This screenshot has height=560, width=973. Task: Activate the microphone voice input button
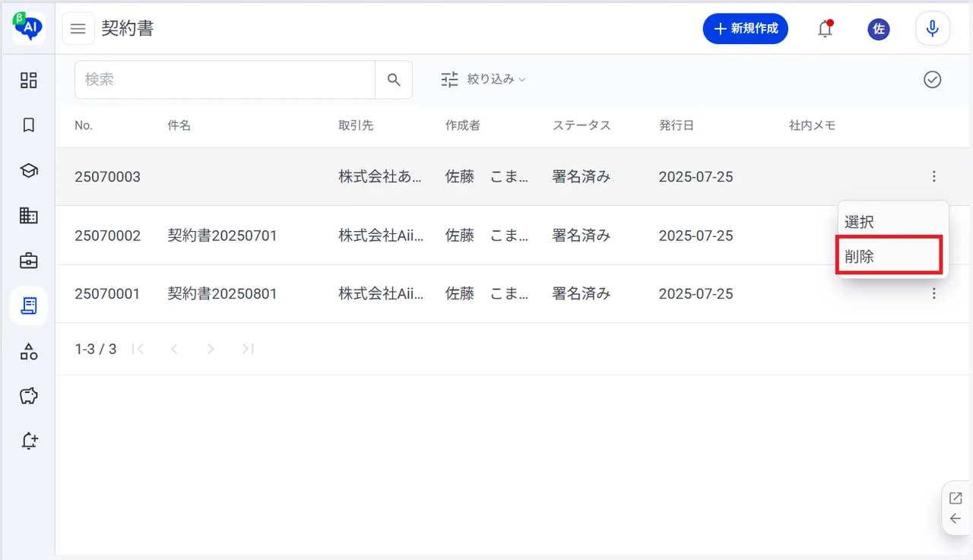click(933, 29)
